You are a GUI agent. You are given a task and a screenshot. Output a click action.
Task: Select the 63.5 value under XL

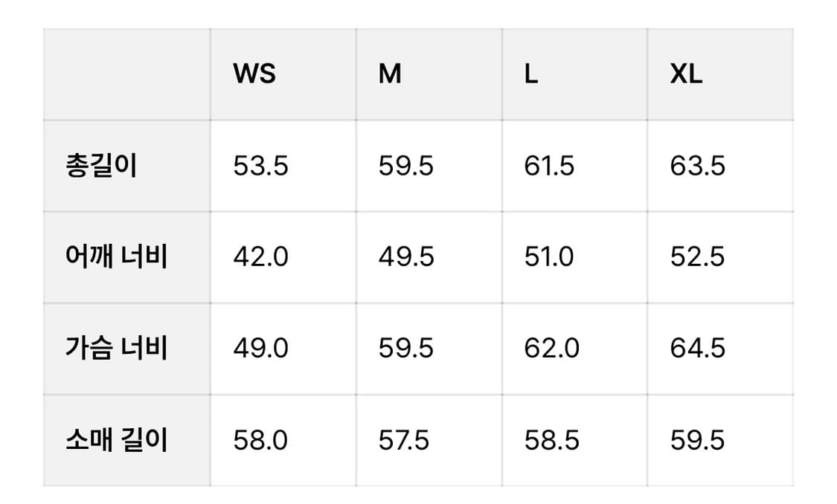(697, 166)
